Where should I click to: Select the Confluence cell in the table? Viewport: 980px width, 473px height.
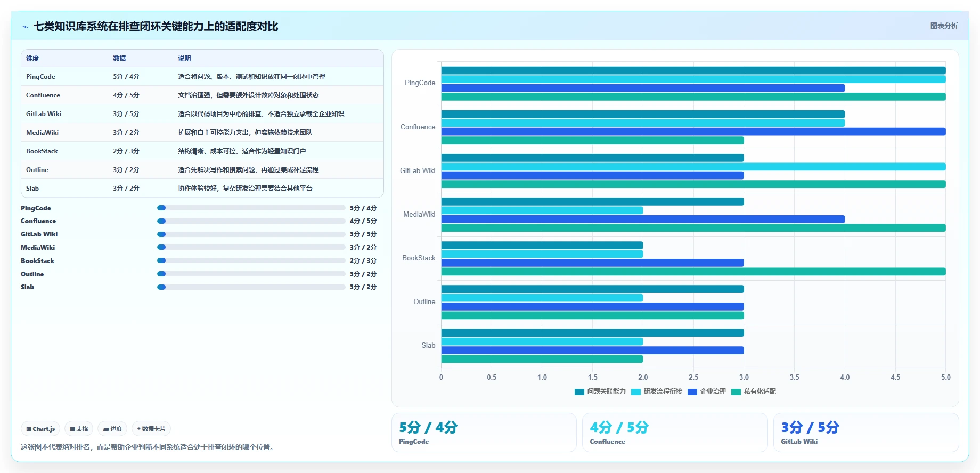coord(43,95)
